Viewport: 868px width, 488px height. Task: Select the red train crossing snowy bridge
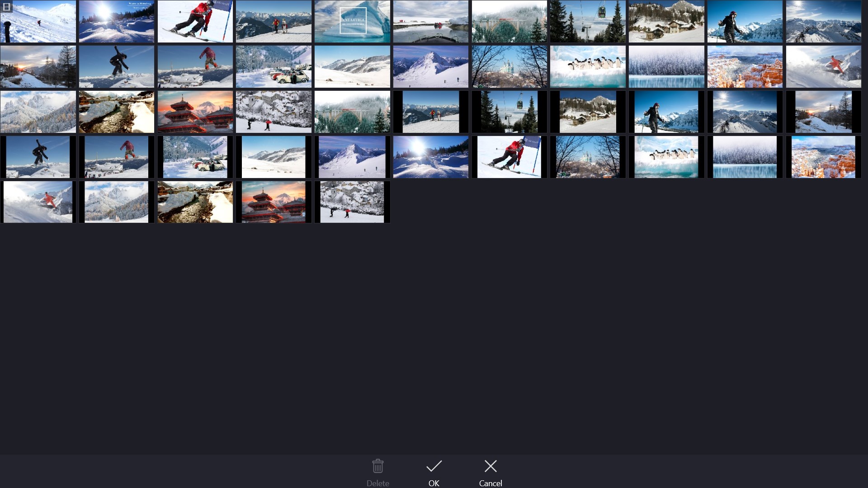pos(509,21)
